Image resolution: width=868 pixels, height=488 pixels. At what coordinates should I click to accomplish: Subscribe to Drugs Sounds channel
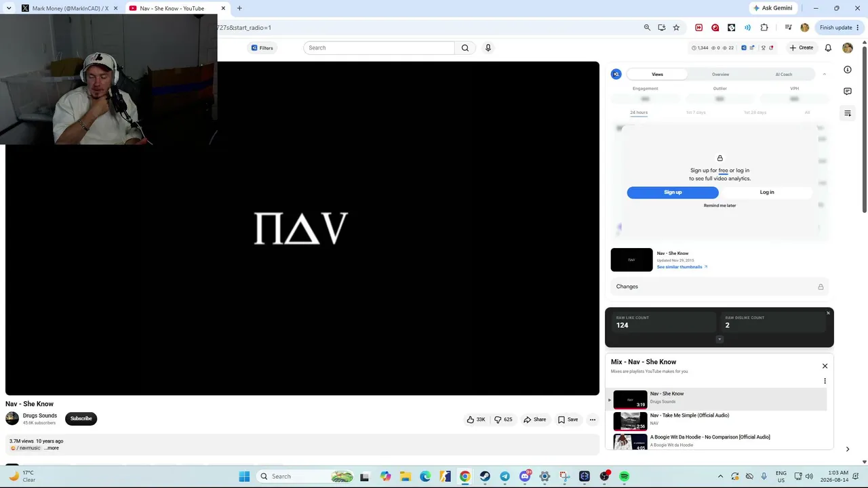click(x=81, y=419)
